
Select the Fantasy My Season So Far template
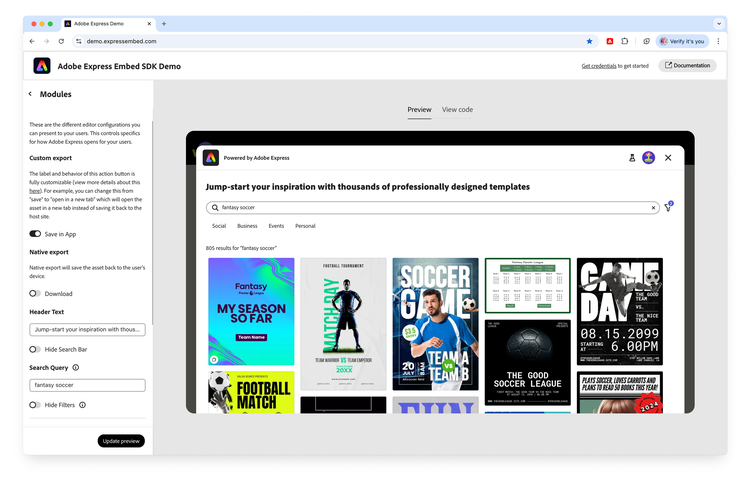click(251, 311)
